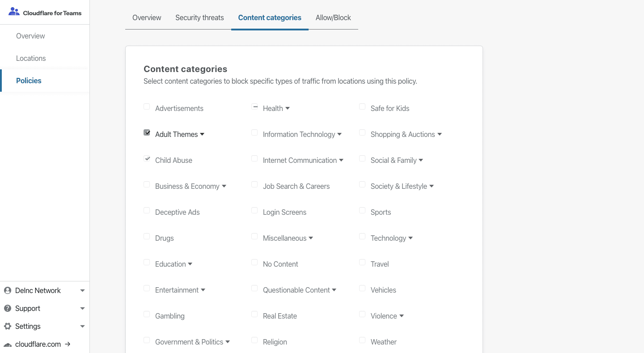Expand Business & Economy subcategories
This screenshot has height=353, width=644.
point(224,186)
